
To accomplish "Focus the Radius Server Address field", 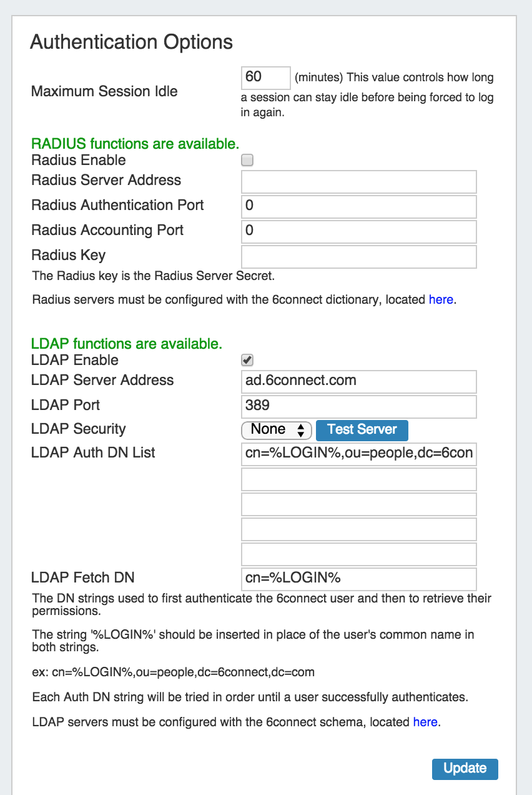I will (358, 182).
